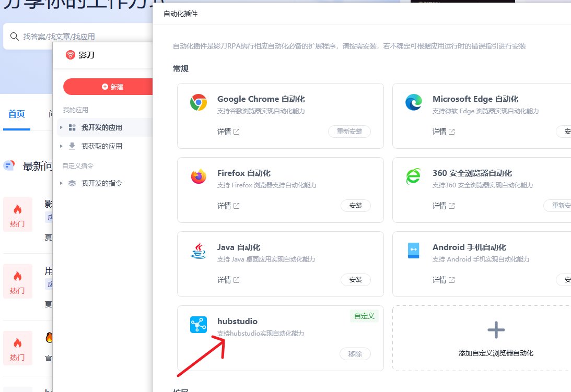Screen dimensions: 571x392
Task: Open external link icon beside 360 详情
Action: [451, 206]
